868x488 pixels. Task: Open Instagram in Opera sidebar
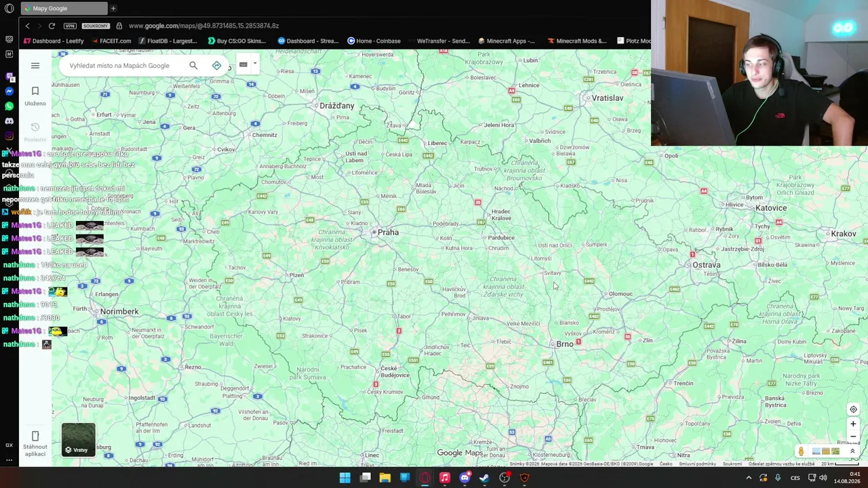click(9, 136)
